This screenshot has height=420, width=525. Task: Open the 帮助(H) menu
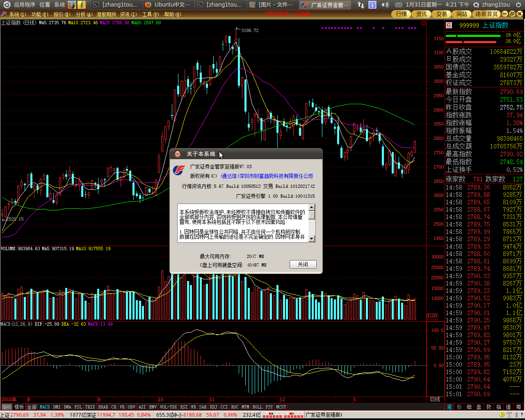coord(172,14)
